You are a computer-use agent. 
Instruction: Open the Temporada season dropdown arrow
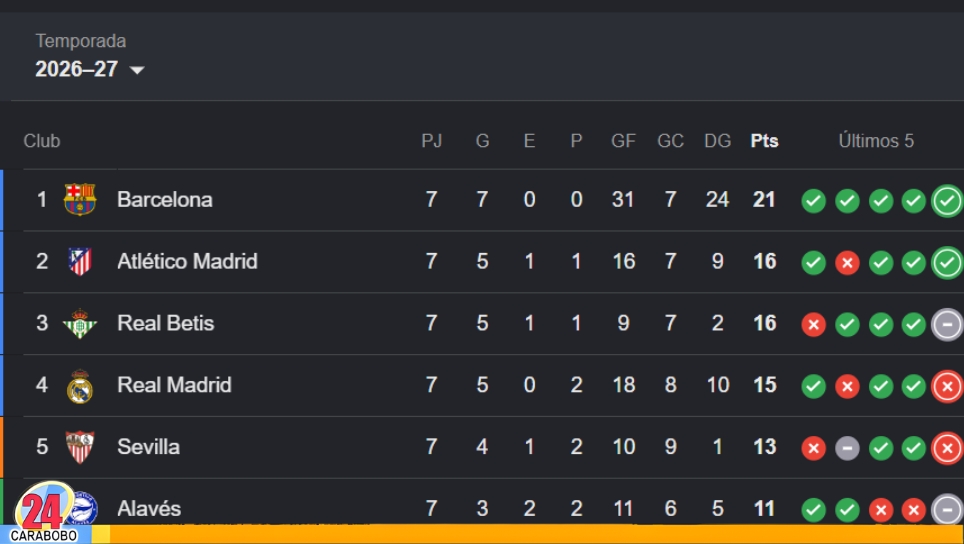coord(137,70)
